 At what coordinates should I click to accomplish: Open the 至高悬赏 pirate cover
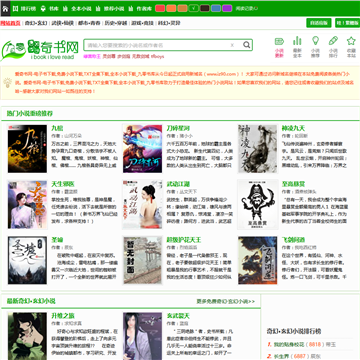(258, 205)
